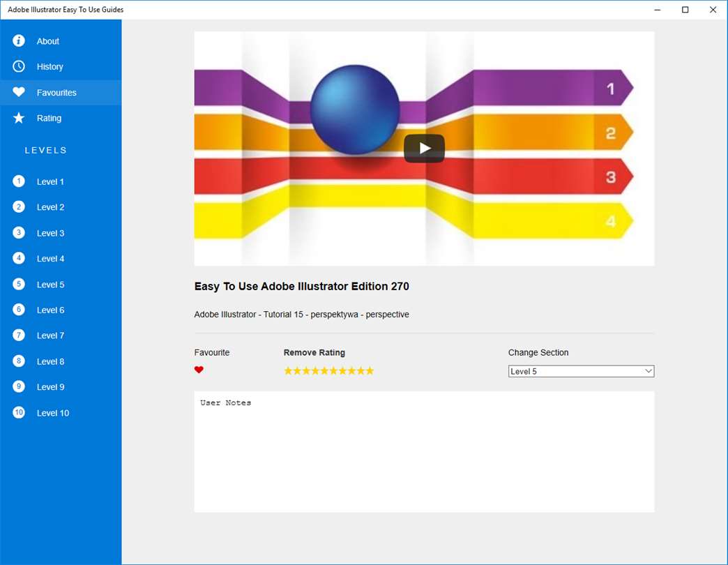Set rating to three stars

tap(306, 370)
